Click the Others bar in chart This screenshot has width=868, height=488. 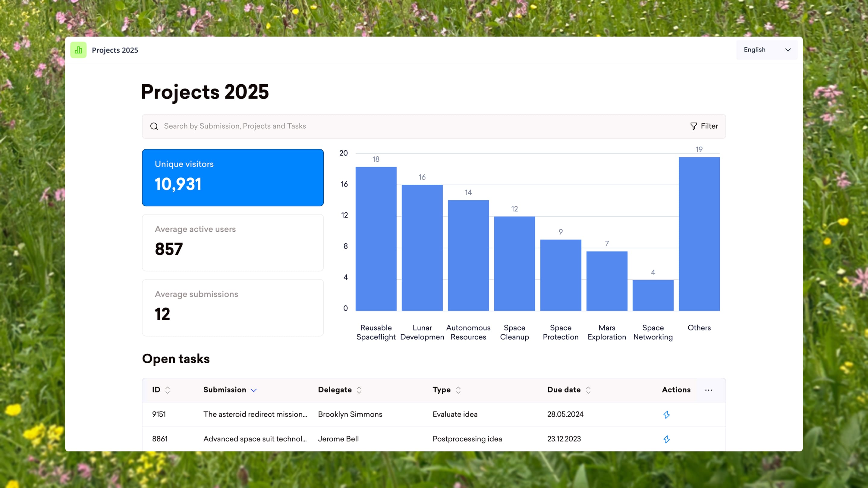699,234
